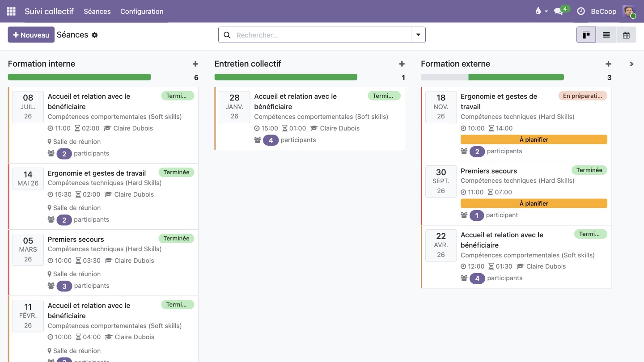Switch to the kanban view
This screenshot has width=644, height=362.
pos(586,35)
